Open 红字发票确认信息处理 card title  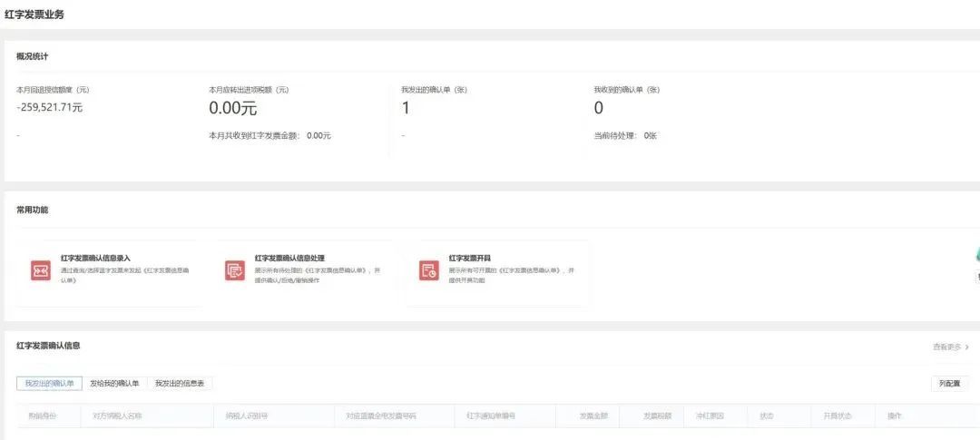coord(290,258)
